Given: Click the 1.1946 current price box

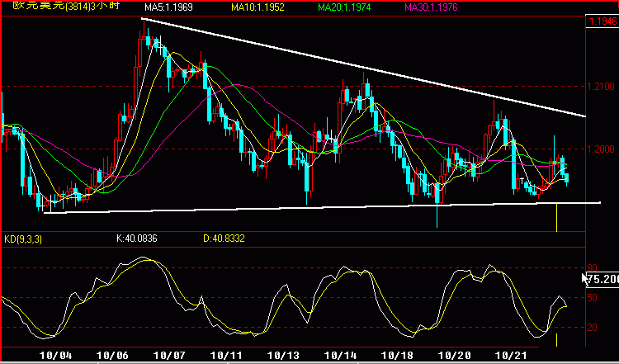Looking at the screenshot, I should coord(602,21).
